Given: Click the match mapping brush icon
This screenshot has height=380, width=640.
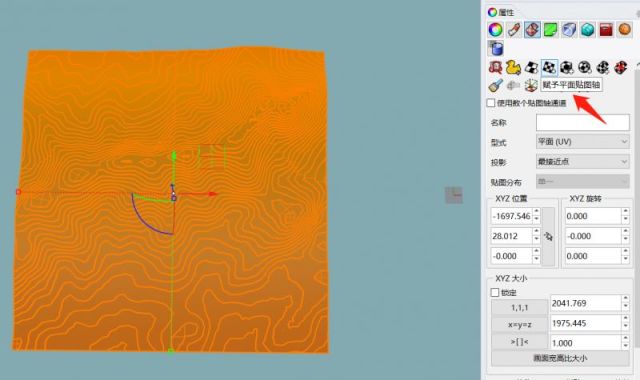Looking at the screenshot, I should [x=495, y=85].
